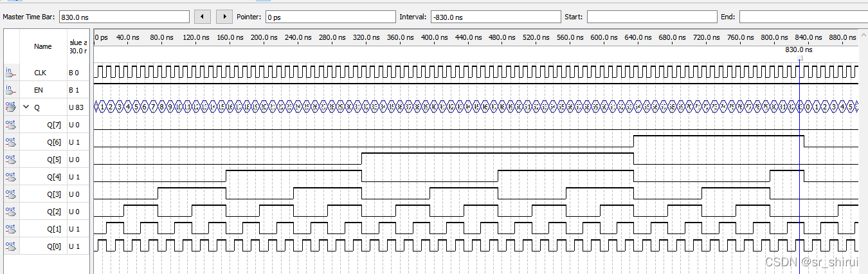The height and width of the screenshot is (274, 868).
Task: Select the CLK input pin icon
Action: (x=10, y=72)
